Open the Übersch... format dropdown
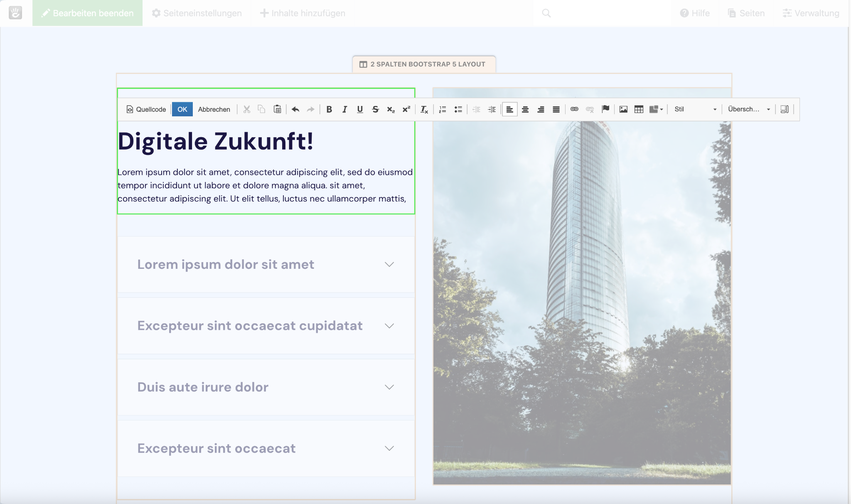851x504 pixels. point(749,109)
